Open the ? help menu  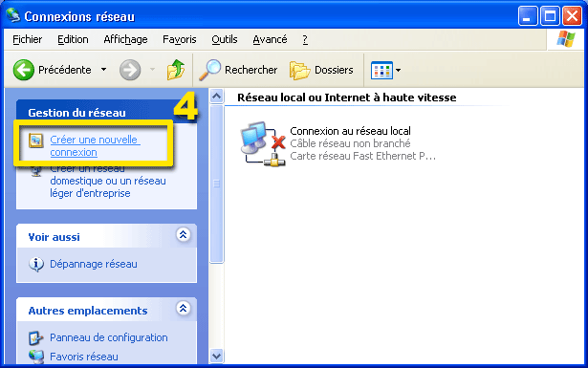click(x=305, y=39)
